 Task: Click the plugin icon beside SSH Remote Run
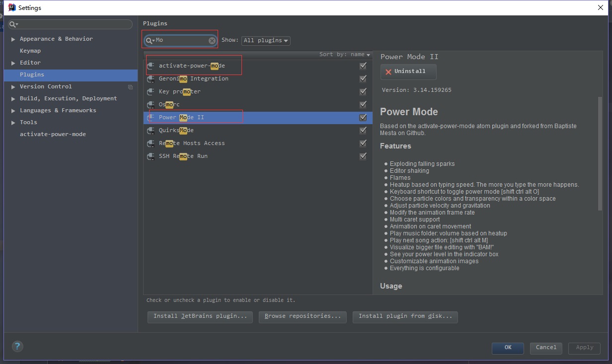[151, 156]
